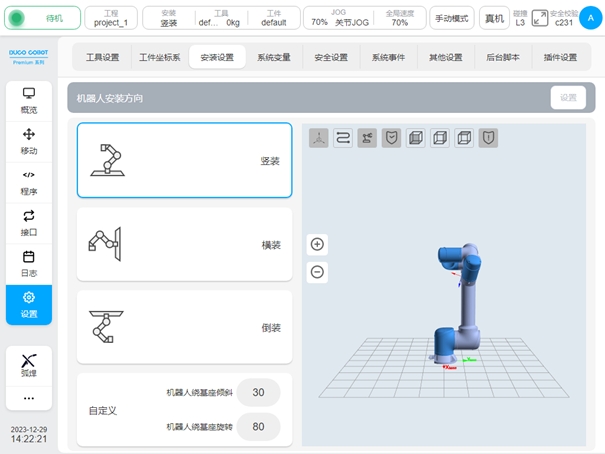Expand the sidebar more (...) menu
Image resolution: width=605 pixels, height=454 pixels.
tap(29, 397)
